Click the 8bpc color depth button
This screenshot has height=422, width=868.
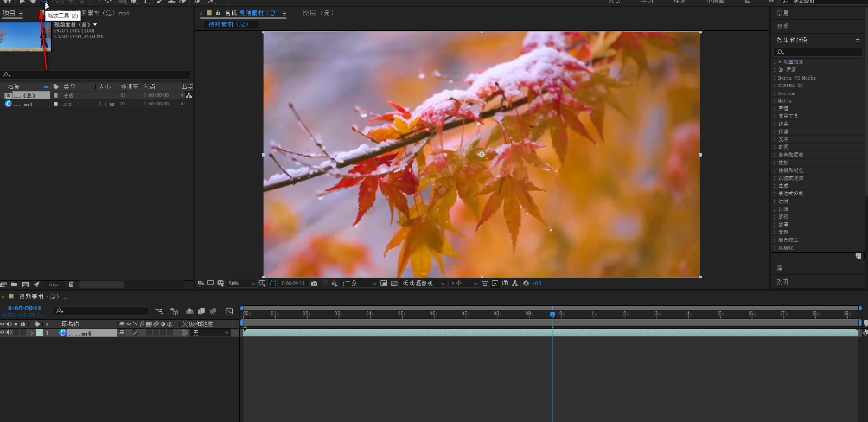pyautogui.click(x=54, y=284)
